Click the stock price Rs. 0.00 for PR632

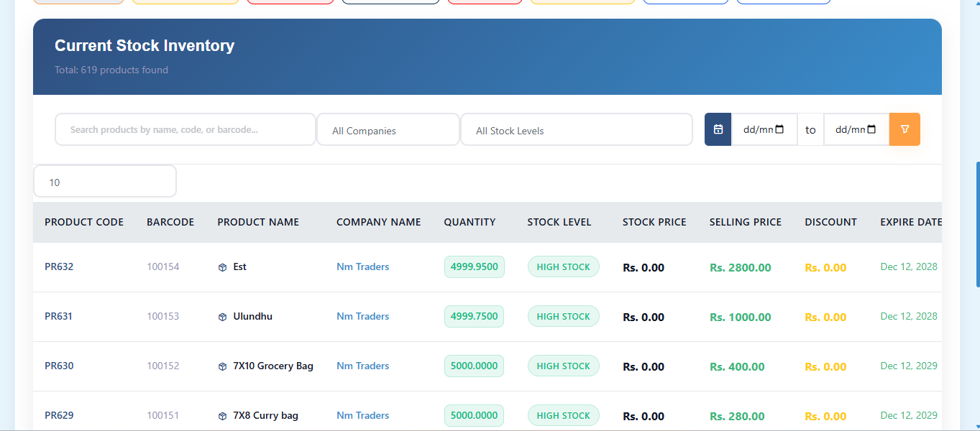[644, 267]
